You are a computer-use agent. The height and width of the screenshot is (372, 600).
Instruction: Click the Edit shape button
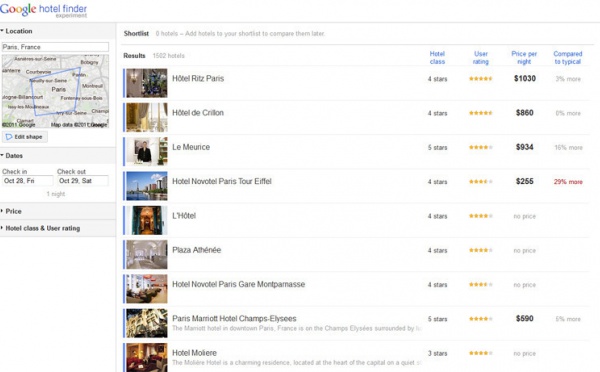pos(25,137)
